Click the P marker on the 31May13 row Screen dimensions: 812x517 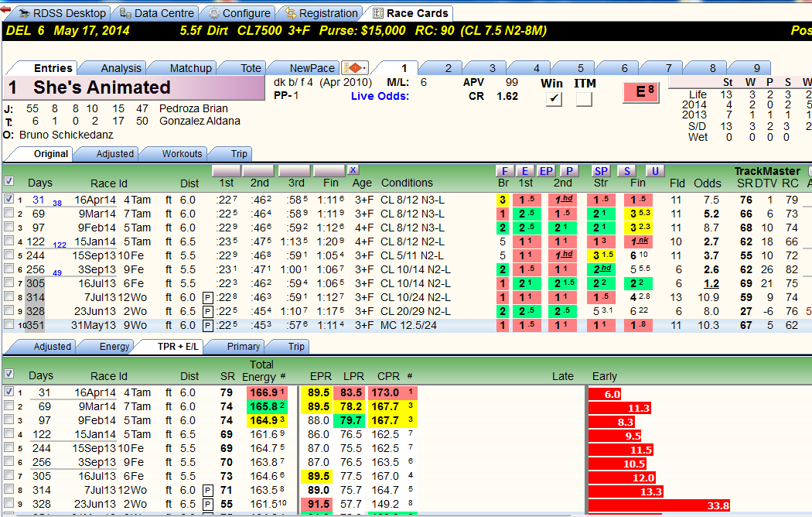208,326
